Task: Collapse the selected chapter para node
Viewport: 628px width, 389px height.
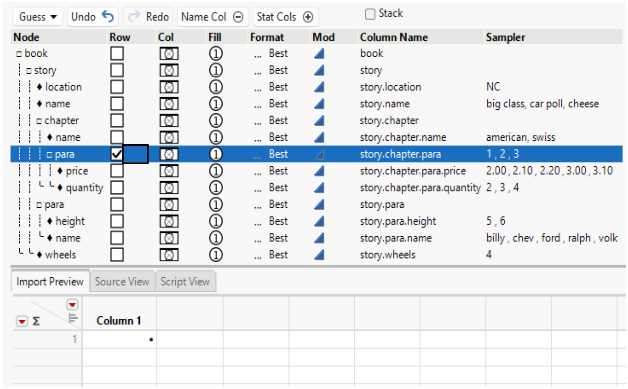Action: pyautogui.click(x=49, y=155)
